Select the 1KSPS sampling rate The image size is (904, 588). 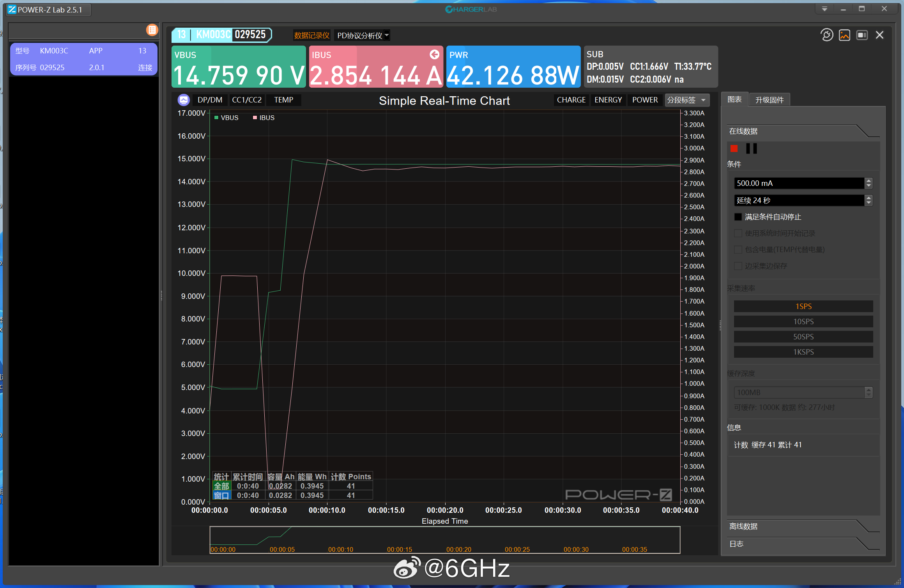pyautogui.click(x=803, y=352)
